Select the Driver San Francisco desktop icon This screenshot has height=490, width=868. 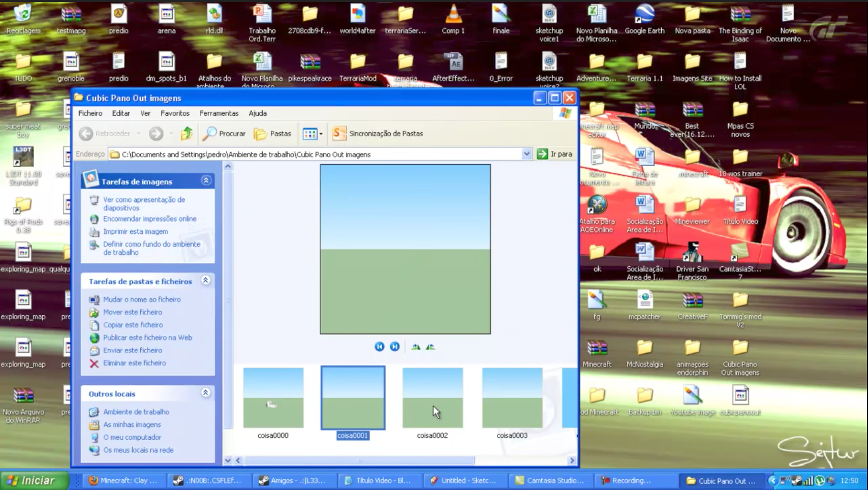coord(692,261)
